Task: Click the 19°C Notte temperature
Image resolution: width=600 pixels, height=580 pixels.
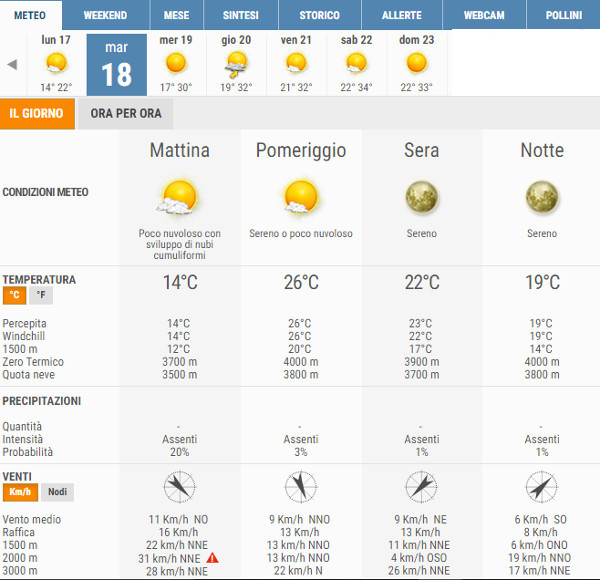Action: tap(543, 282)
